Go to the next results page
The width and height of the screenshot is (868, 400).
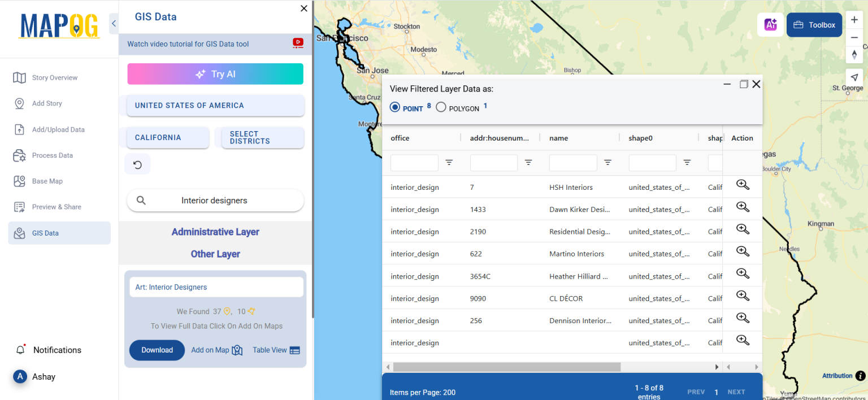tap(736, 392)
